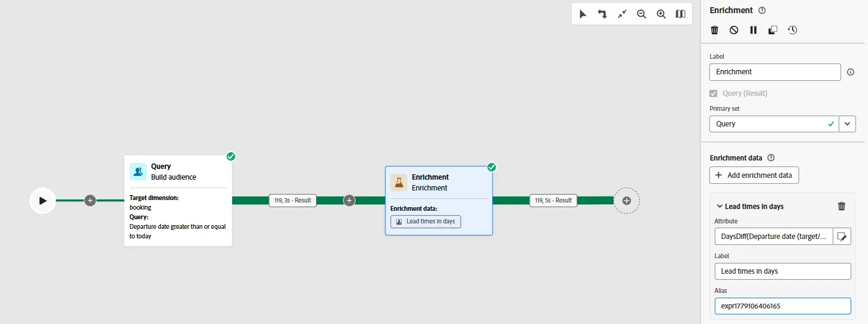Image resolution: width=868 pixels, height=324 pixels.
Task: Click the rotate/redo layout icon in toolbar
Action: point(602,14)
